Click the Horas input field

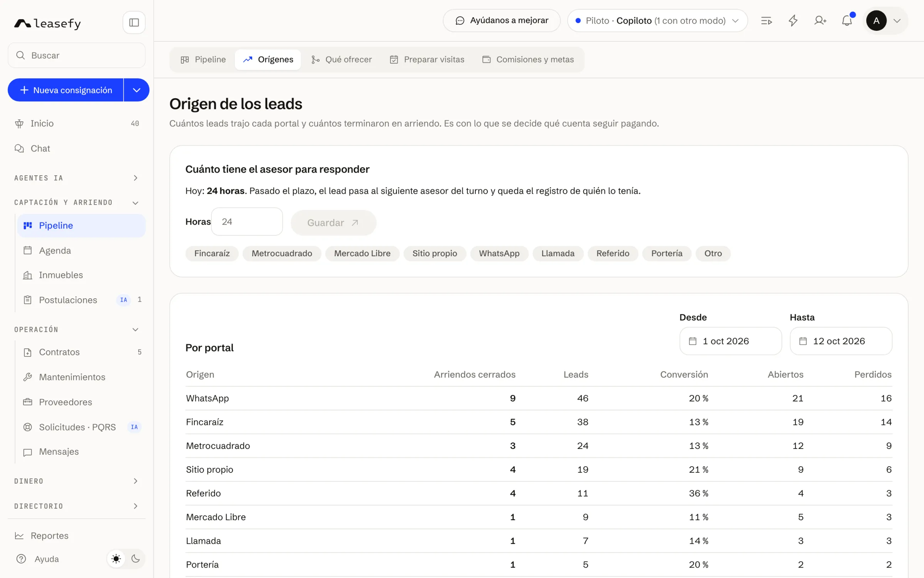(x=247, y=222)
